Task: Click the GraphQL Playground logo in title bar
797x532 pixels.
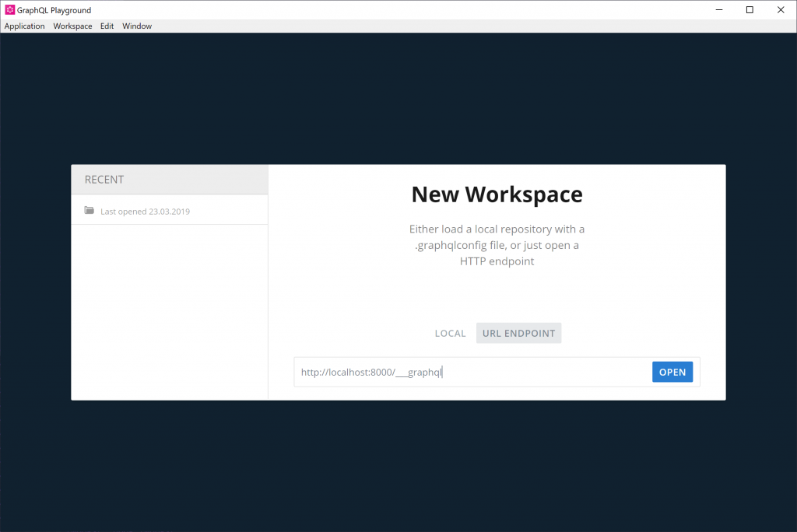Action: tap(9, 10)
